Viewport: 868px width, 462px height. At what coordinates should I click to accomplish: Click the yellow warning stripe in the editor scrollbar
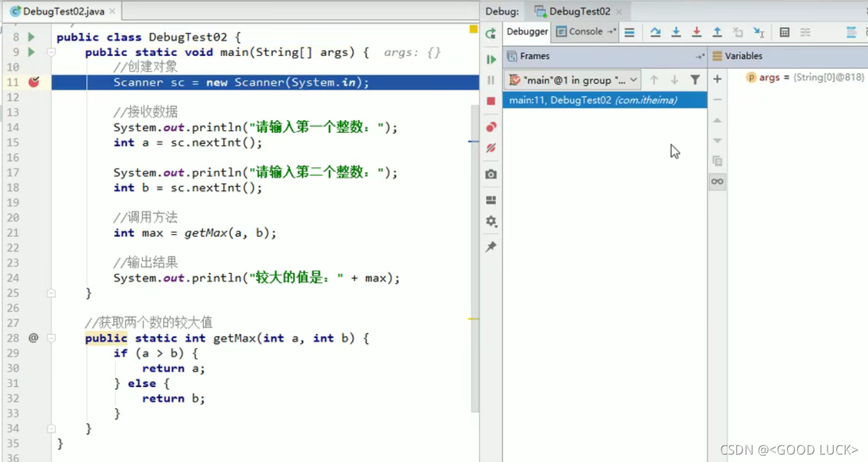click(474, 318)
